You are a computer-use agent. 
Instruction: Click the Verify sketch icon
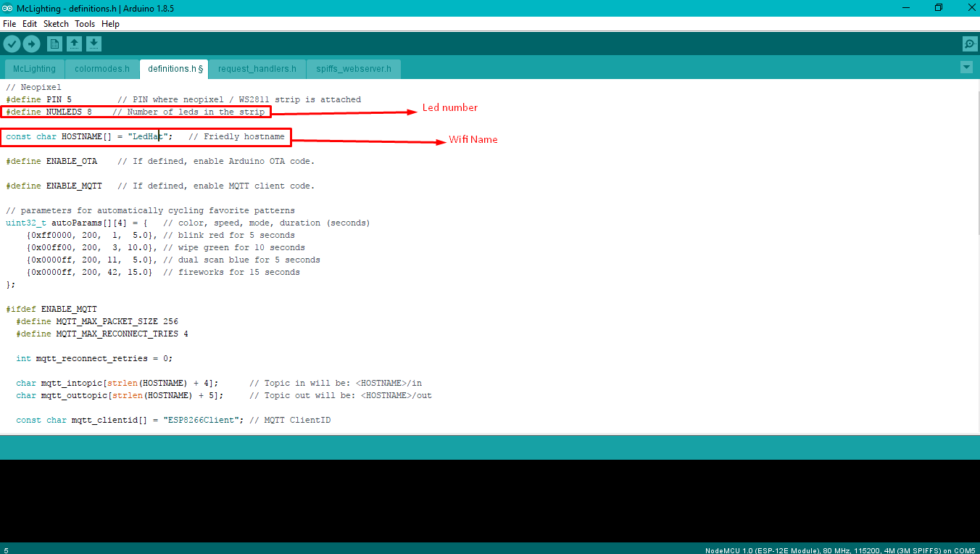coord(12,44)
